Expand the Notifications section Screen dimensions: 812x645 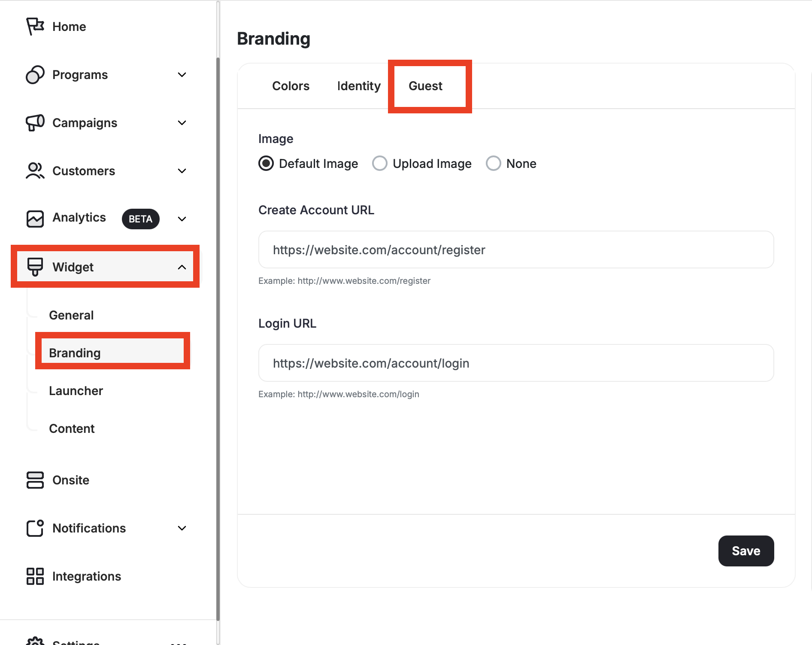pos(182,528)
